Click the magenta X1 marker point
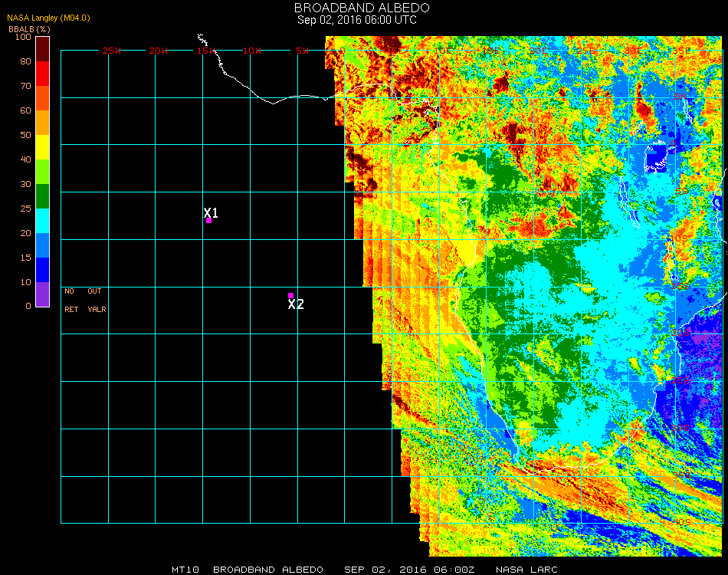728x575 pixels. (x=208, y=221)
